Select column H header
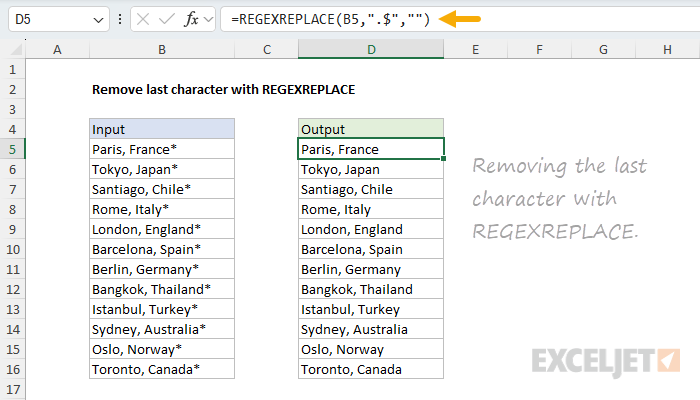The height and width of the screenshot is (400, 700). pyautogui.click(x=667, y=49)
